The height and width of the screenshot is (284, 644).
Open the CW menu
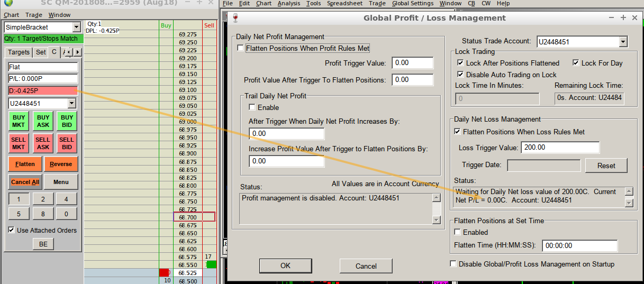click(x=487, y=3)
